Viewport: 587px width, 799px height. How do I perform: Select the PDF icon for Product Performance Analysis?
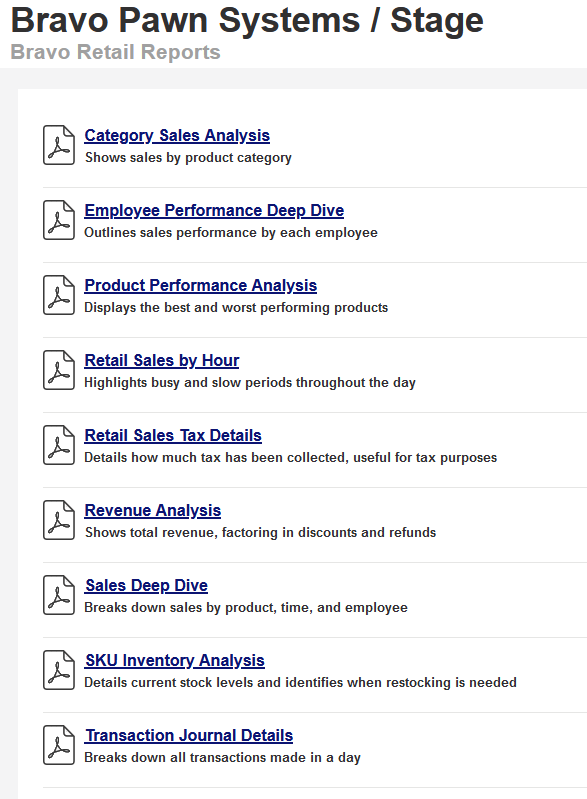[x=59, y=295]
